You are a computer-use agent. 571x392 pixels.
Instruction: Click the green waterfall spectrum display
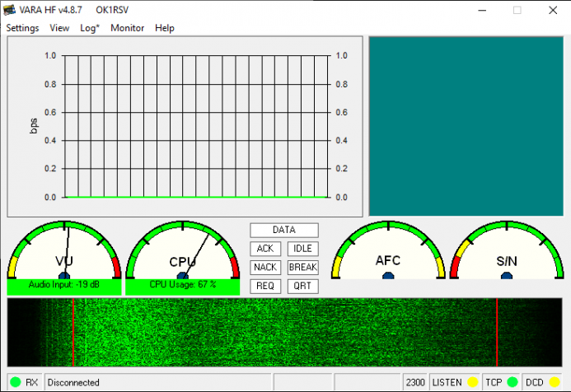[x=284, y=333]
